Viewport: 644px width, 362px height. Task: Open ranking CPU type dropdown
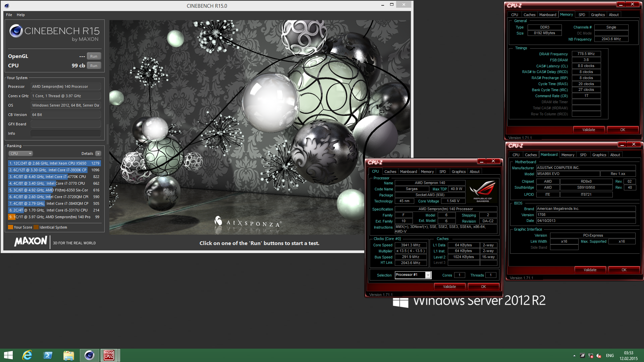point(20,154)
